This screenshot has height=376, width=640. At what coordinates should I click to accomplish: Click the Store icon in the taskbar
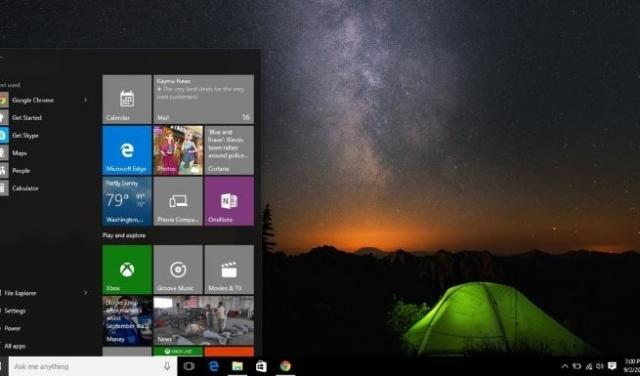pos(261,366)
